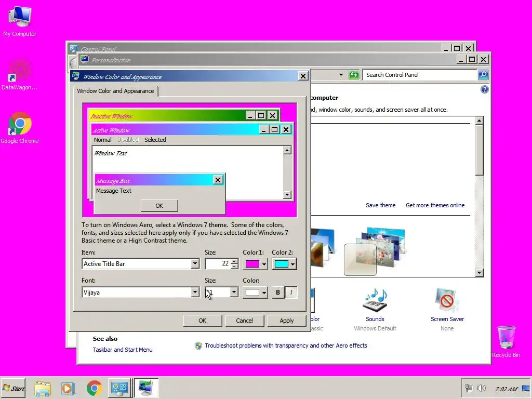This screenshot has height=399, width=532.
Task: Click the Search Control Panel field
Action: pyautogui.click(x=420, y=75)
